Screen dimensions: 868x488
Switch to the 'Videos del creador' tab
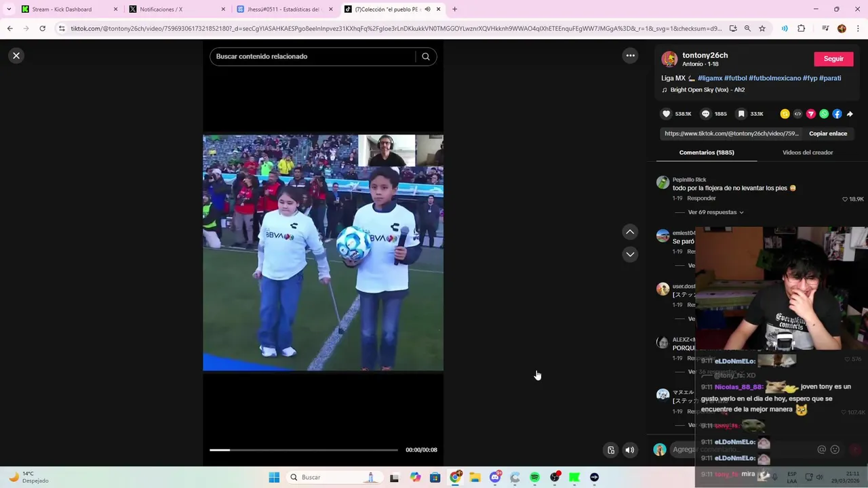pos(808,152)
